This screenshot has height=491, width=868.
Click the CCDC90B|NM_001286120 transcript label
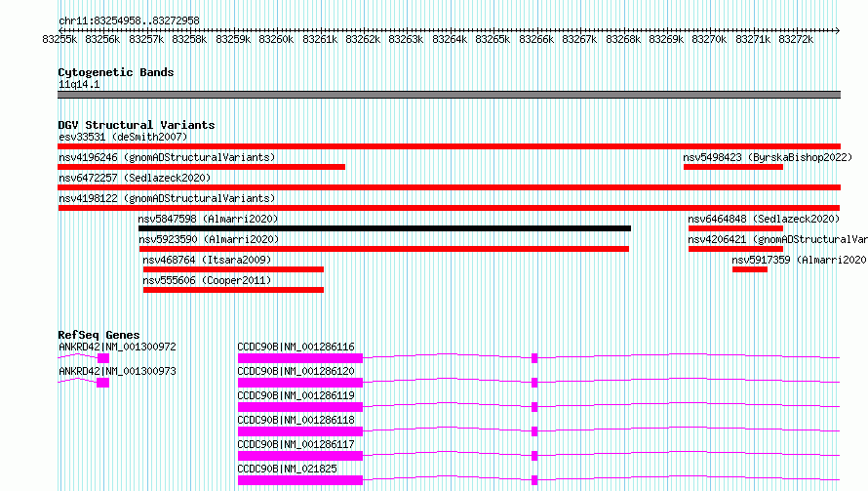(x=296, y=371)
